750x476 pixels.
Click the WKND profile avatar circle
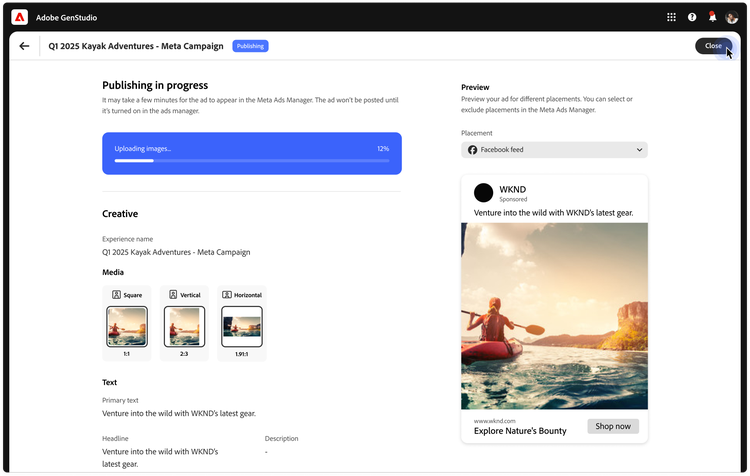pos(484,193)
